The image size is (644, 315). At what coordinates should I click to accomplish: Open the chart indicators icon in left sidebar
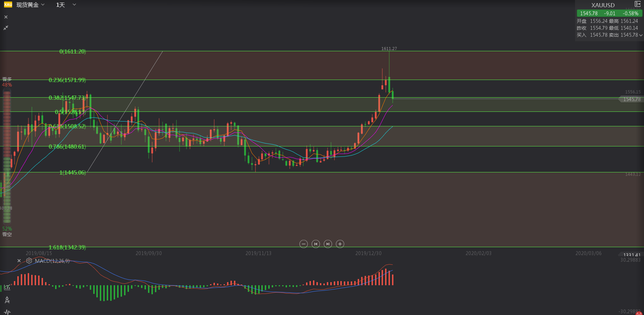point(7,287)
